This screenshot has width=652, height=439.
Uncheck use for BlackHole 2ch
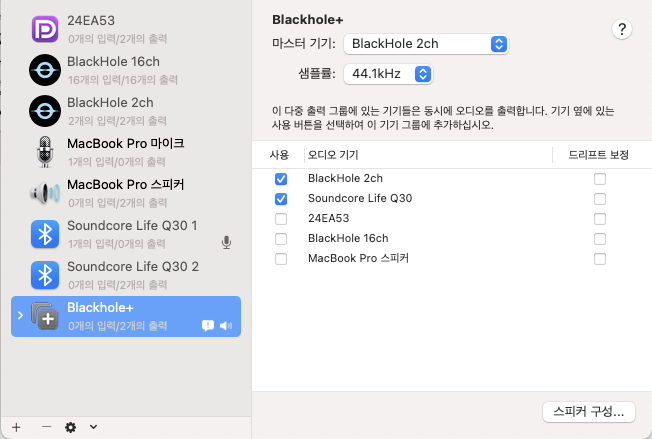(x=281, y=179)
